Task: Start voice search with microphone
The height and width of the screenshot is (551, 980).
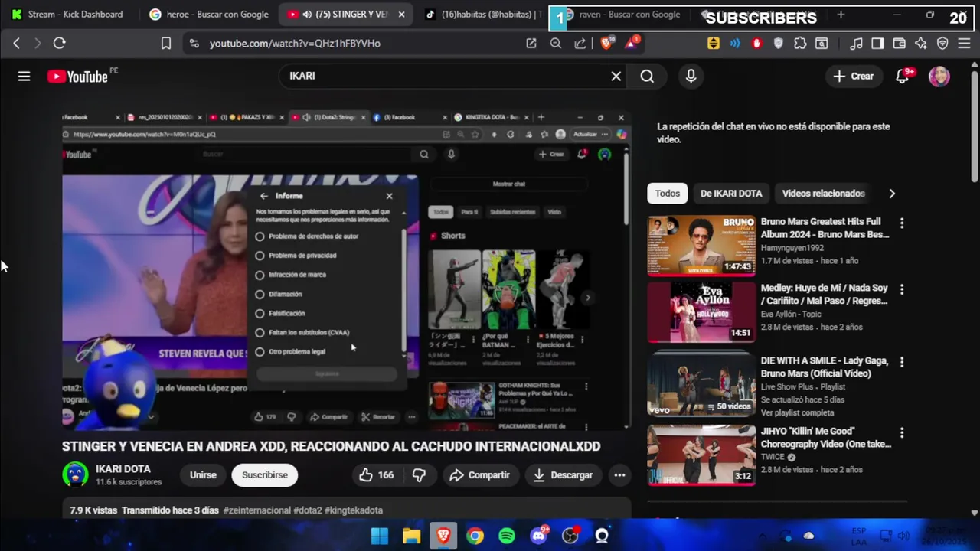Action: [x=691, y=76]
